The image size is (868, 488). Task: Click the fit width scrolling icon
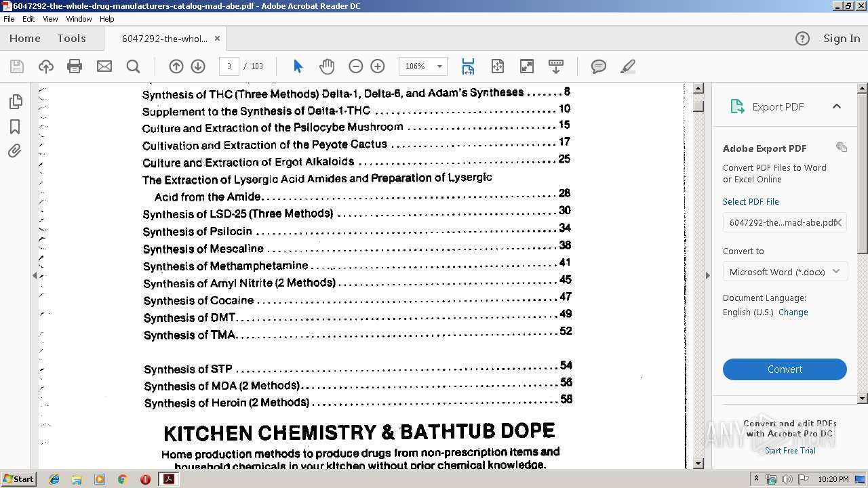click(x=468, y=66)
